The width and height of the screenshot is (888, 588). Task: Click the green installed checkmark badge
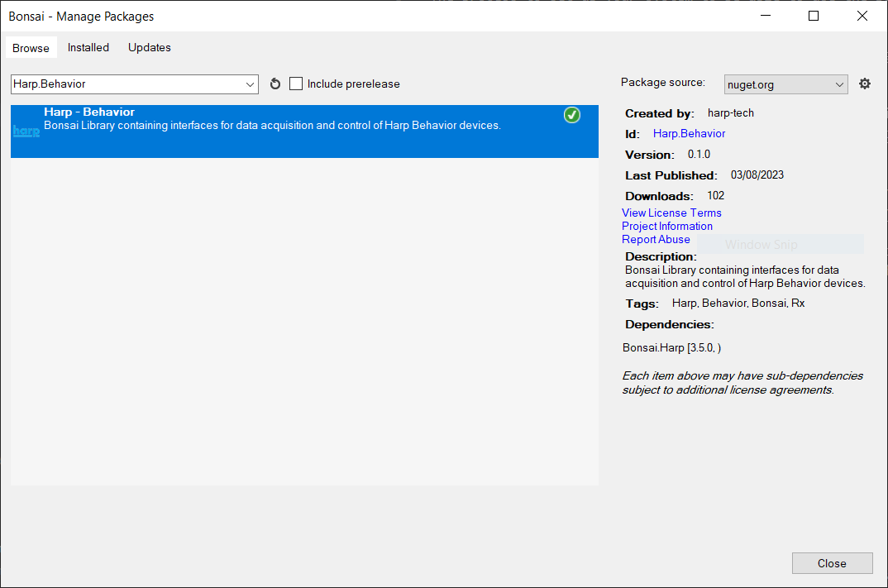point(571,115)
